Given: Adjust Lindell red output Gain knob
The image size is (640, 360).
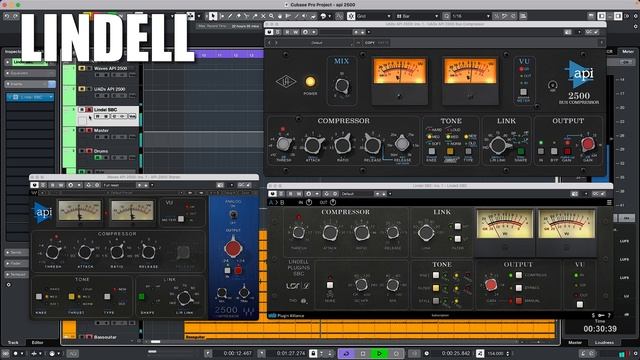Looking at the screenshot, I should [491, 284].
